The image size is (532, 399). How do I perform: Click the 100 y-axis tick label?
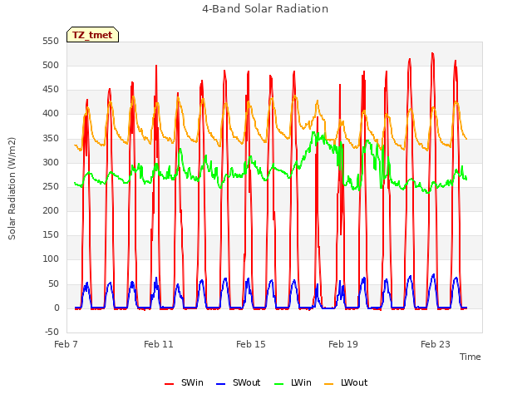point(51,259)
